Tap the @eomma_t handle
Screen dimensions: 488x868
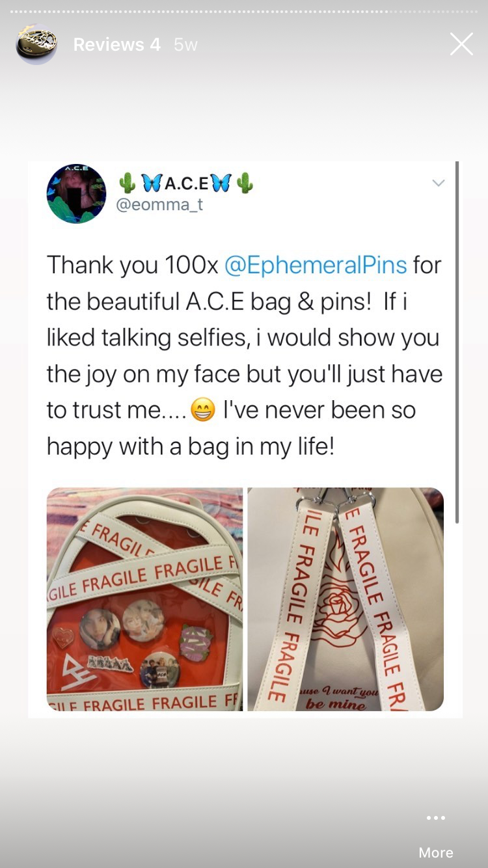pos(159,204)
